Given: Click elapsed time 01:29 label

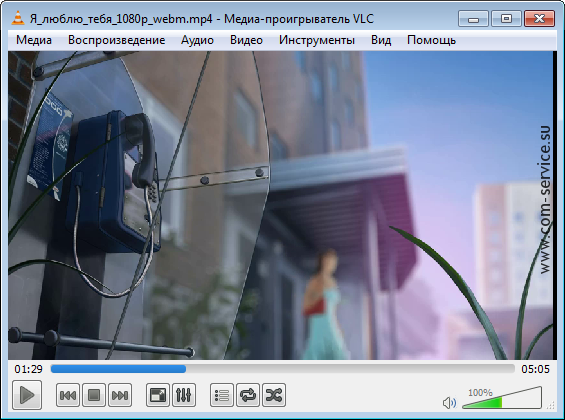Looking at the screenshot, I should [x=28, y=369].
